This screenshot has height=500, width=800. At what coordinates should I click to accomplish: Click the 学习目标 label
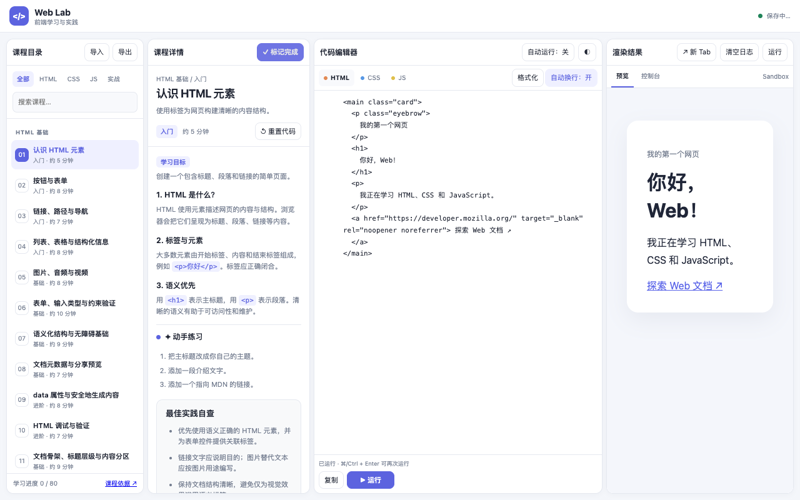pos(173,162)
